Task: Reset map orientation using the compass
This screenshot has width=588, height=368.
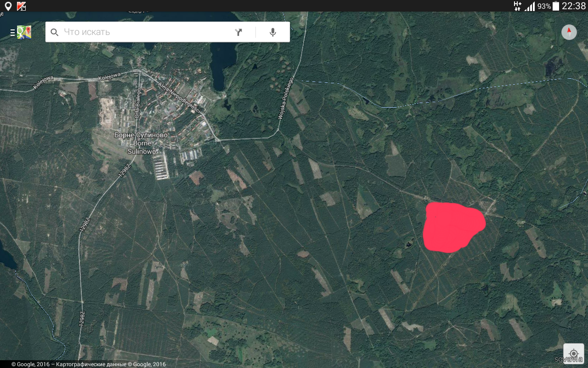Action: pyautogui.click(x=569, y=32)
